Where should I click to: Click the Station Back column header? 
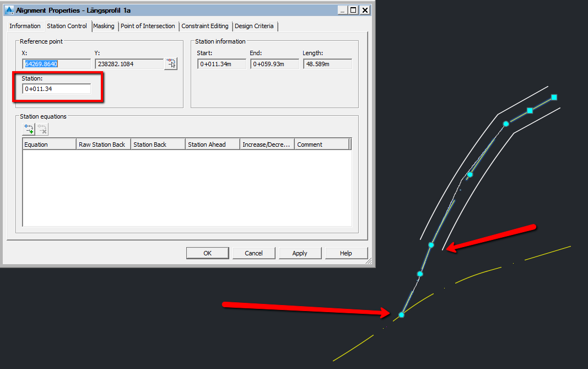[158, 145]
